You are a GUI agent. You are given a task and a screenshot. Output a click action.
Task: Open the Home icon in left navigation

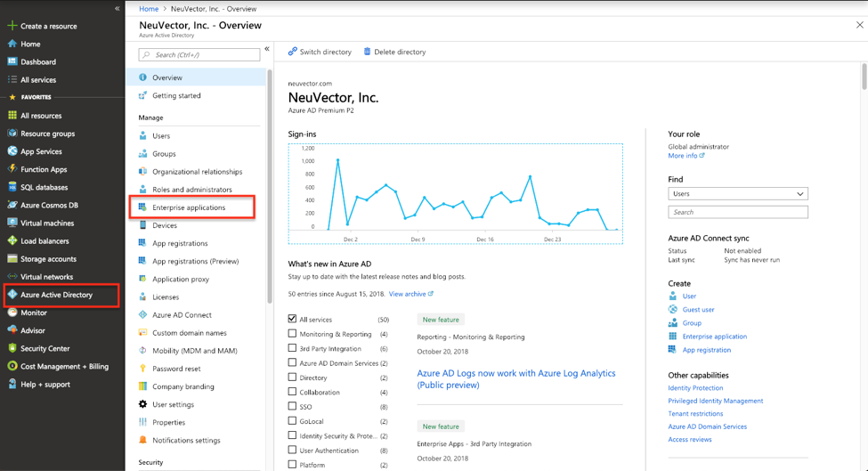(12, 44)
